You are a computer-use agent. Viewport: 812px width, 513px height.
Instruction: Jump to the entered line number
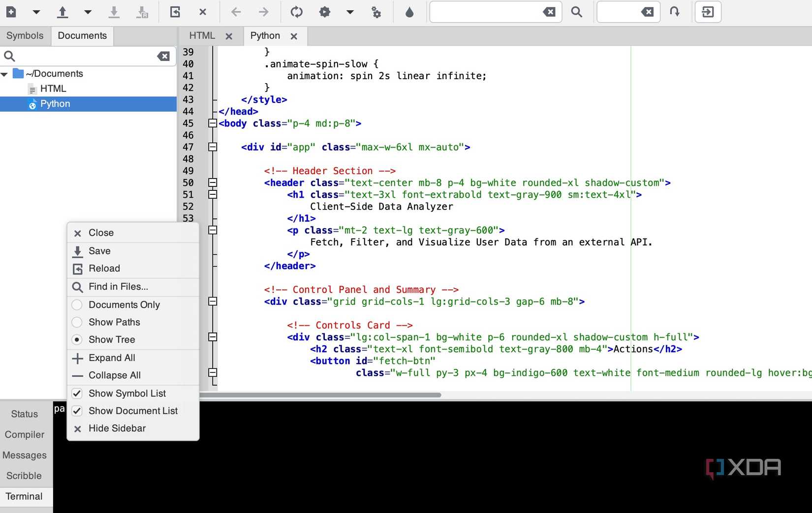click(x=675, y=12)
